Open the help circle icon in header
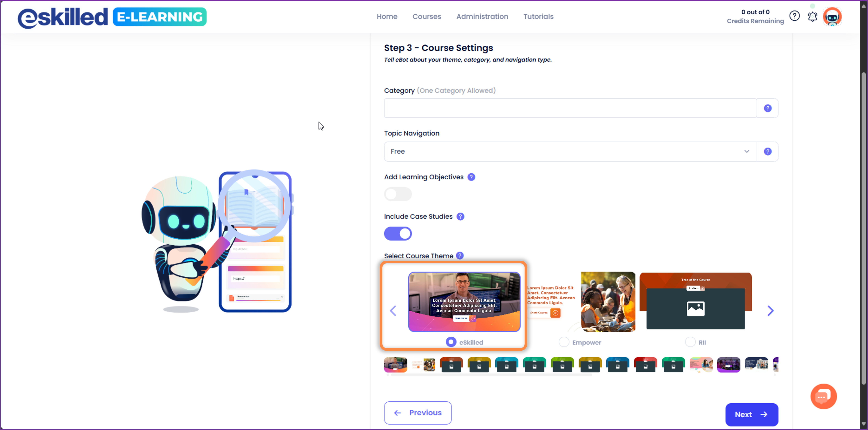Viewport: 868px width, 430px height. pos(795,16)
